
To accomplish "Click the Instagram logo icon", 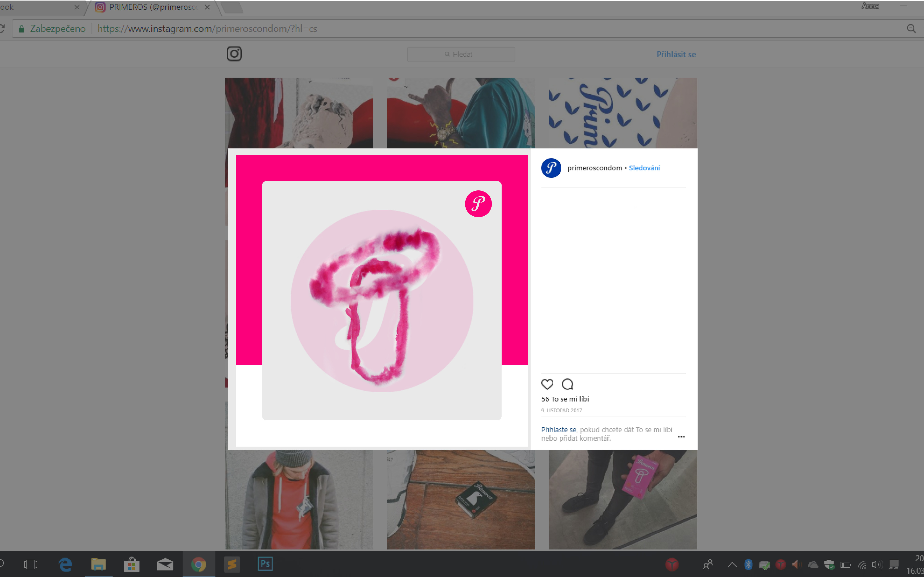I will point(234,54).
